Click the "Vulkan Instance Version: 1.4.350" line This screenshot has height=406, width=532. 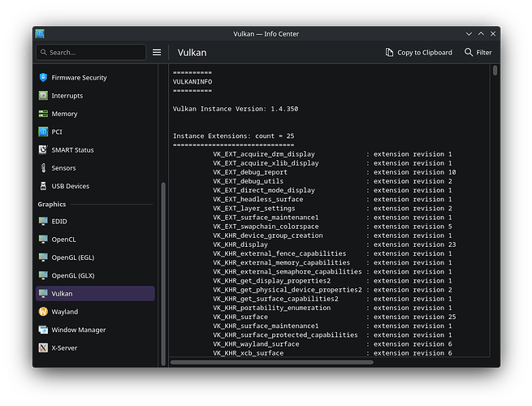click(236, 109)
